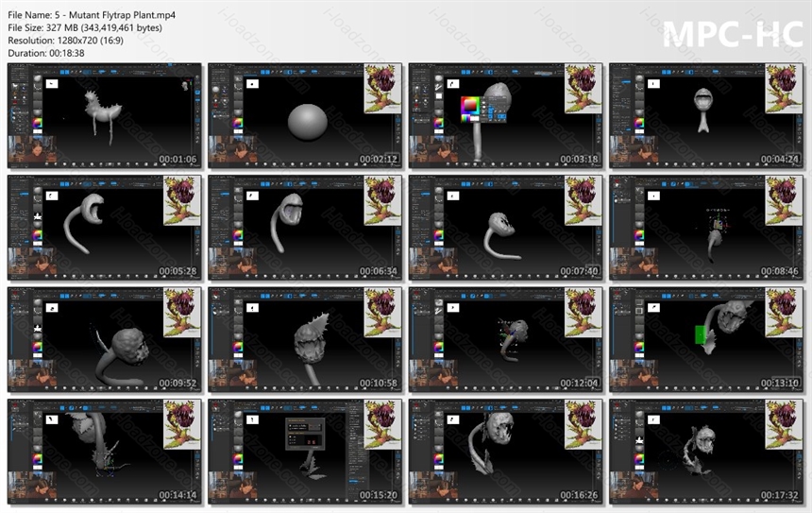Click the color wheel icon in 00:14:14 frame
This screenshot has height=513, width=812.
(x=37, y=459)
